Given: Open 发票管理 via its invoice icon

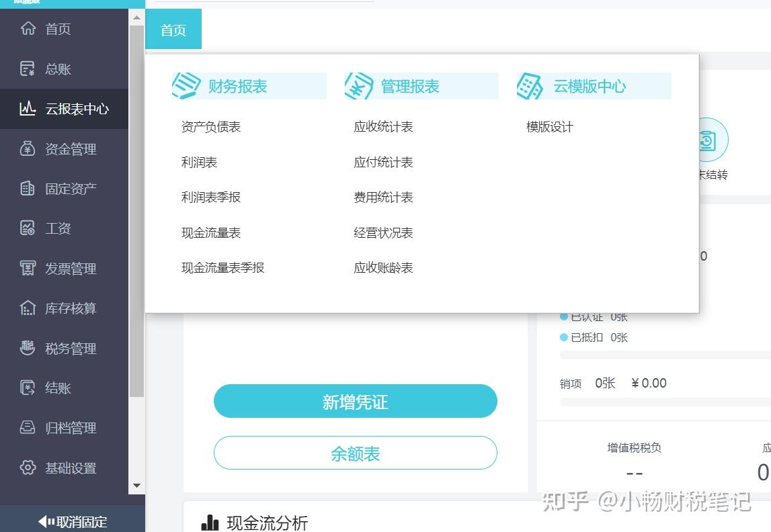Looking at the screenshot, I should pos(28,268).
